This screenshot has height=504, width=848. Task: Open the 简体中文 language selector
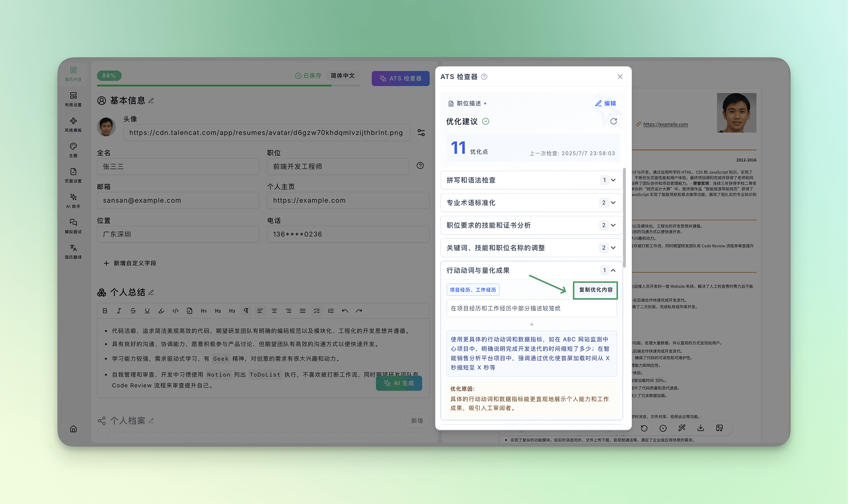coord(343,76)
